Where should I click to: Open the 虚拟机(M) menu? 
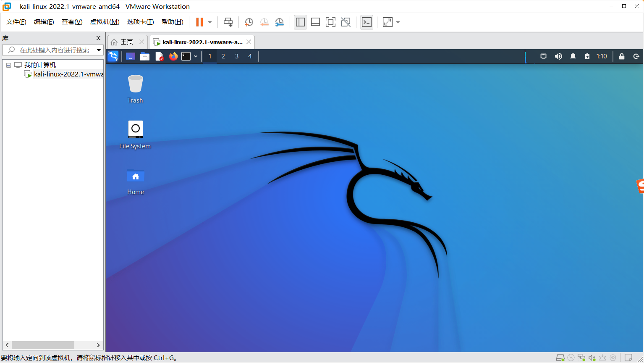point(105,22)
